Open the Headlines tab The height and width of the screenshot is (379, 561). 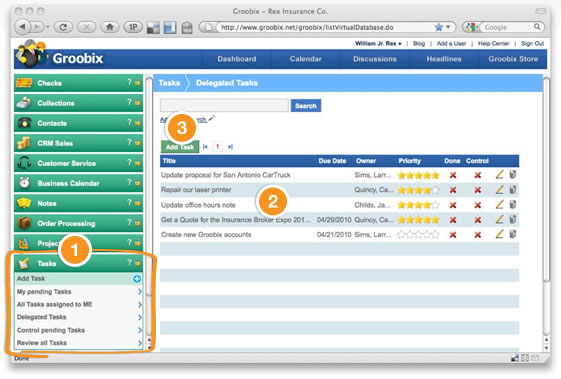(x=444, y=59)
